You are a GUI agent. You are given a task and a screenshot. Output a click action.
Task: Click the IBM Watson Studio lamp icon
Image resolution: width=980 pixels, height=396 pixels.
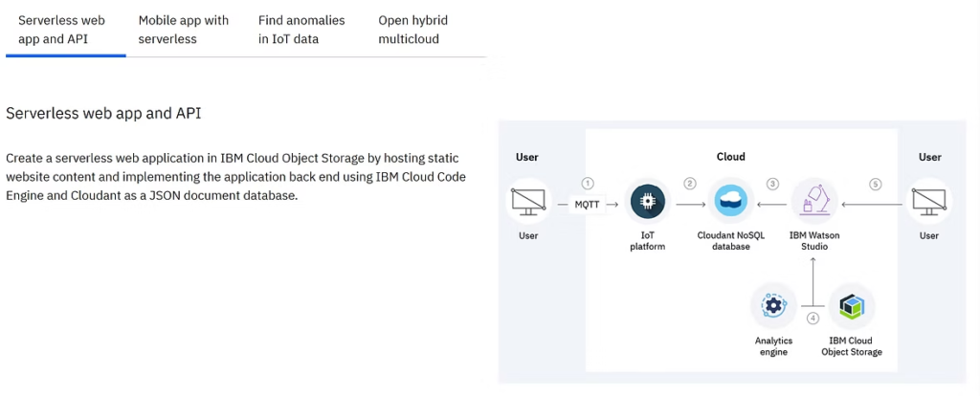coord(814,201)
